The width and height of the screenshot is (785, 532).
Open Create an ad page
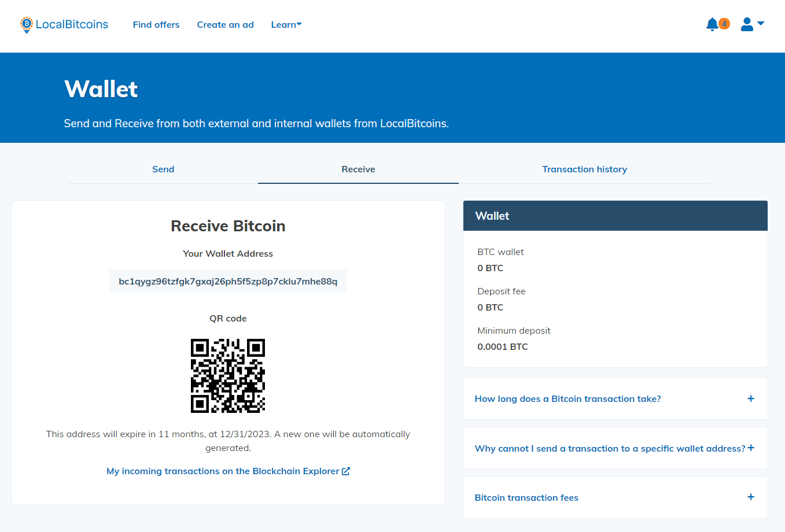click(x=225, y=25)
